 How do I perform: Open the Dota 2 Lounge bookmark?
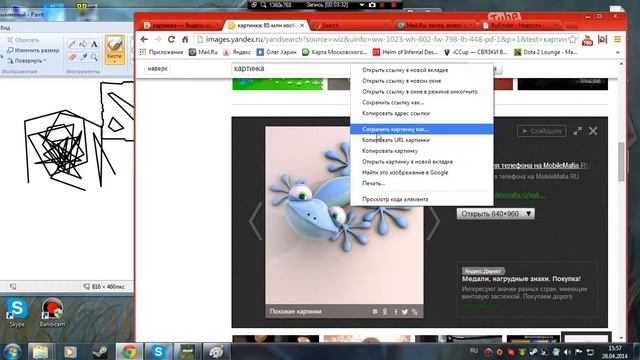(x=546, y=52)
